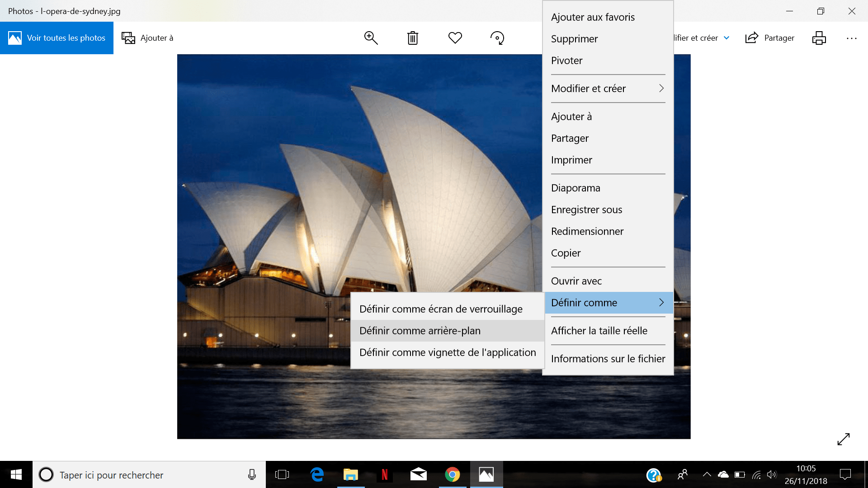
Task: Click Voir toutes les photos button
Action: 57,38
